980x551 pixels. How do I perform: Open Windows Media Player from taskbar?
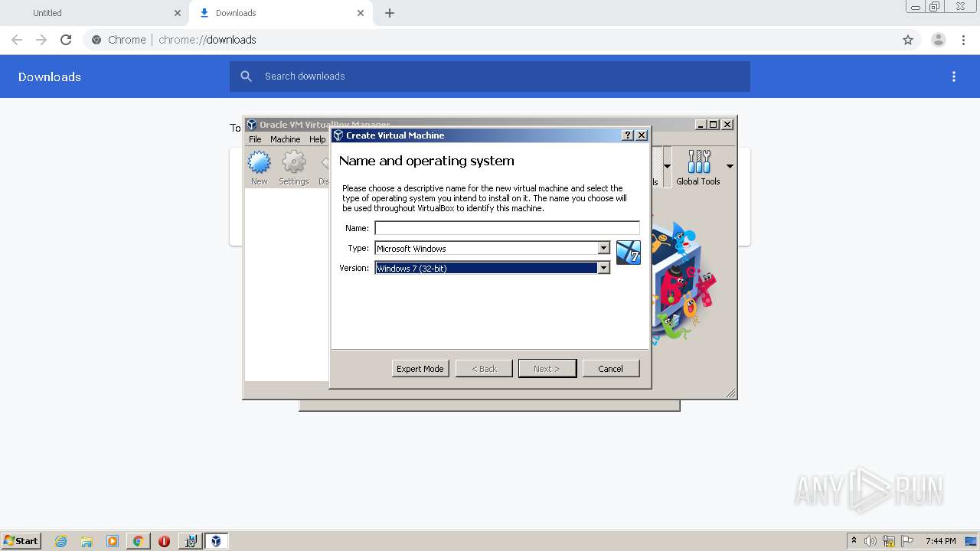tap(113, 541)
